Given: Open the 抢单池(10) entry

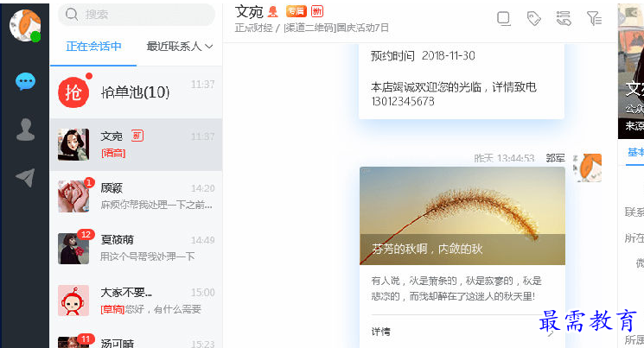Looking at the screenshot, I should [137, 92].
